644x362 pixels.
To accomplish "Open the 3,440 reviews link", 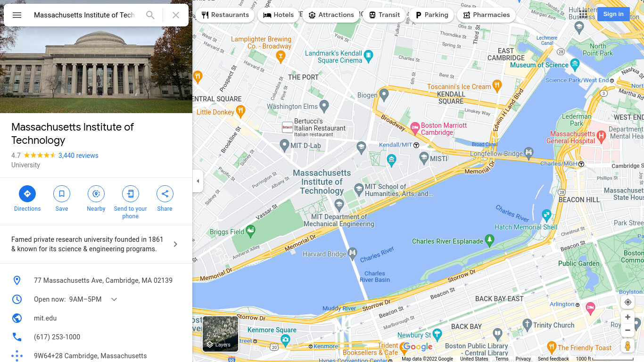I will 78,156.
